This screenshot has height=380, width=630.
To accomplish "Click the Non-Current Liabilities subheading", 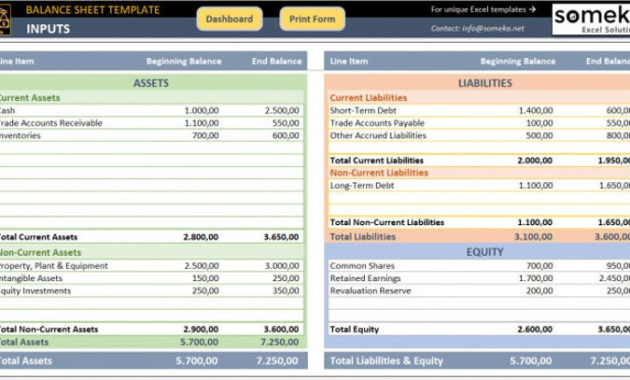I will [x=379, y=173].
